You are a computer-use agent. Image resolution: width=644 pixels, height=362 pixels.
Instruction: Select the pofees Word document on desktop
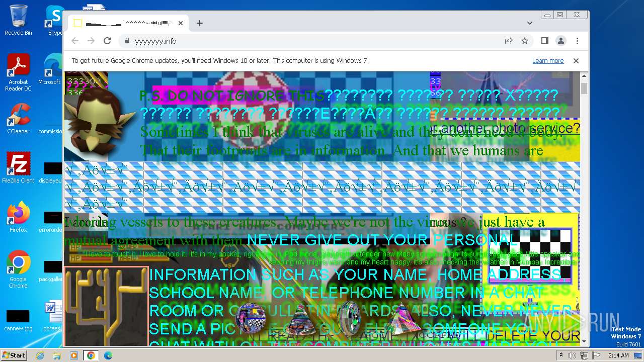[x=52, y=316]
